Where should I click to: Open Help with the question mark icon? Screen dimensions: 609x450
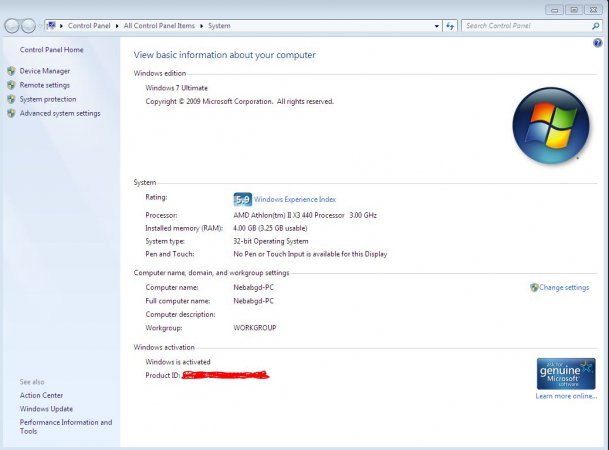click(x=597, y=43)
